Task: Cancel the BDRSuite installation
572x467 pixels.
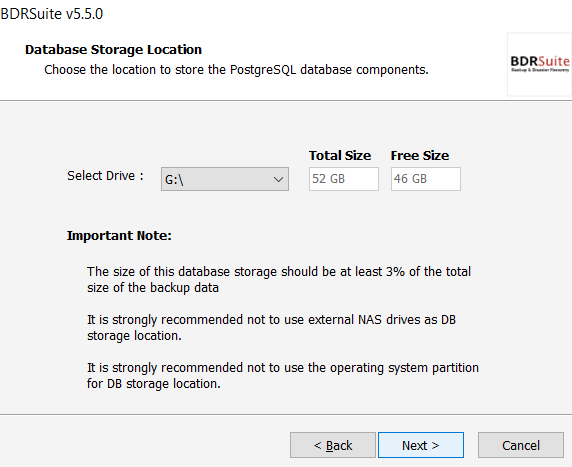Action: (521, 445)
